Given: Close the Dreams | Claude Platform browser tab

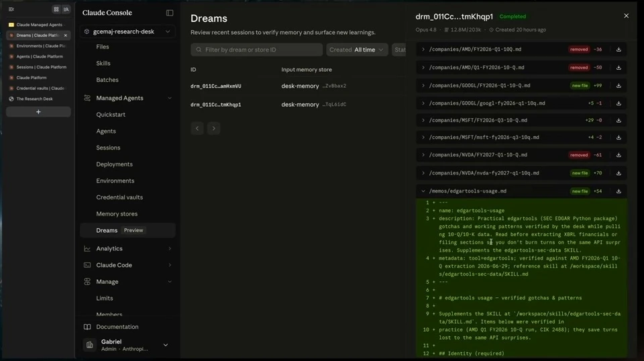Looking at the screenshot, I should (x=66, y=36).
